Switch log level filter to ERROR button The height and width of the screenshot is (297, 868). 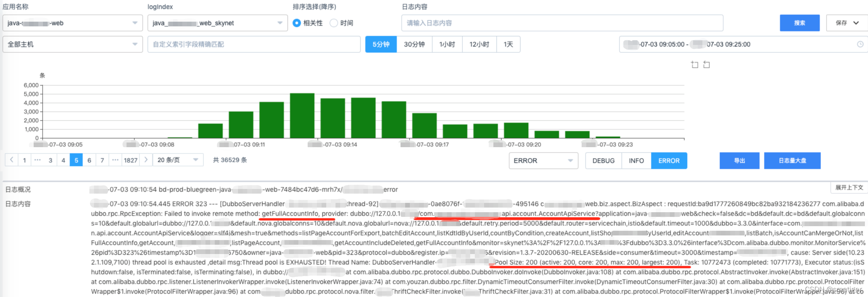point(669,161)
